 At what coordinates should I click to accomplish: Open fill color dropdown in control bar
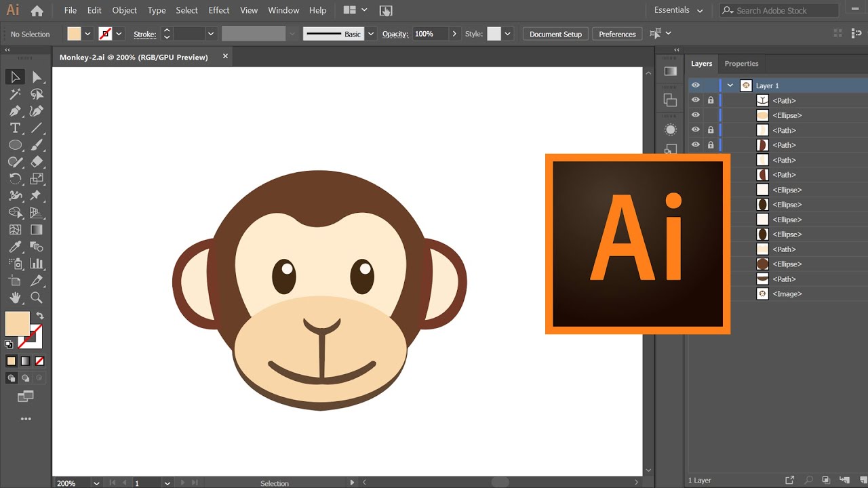pos(87,34)
